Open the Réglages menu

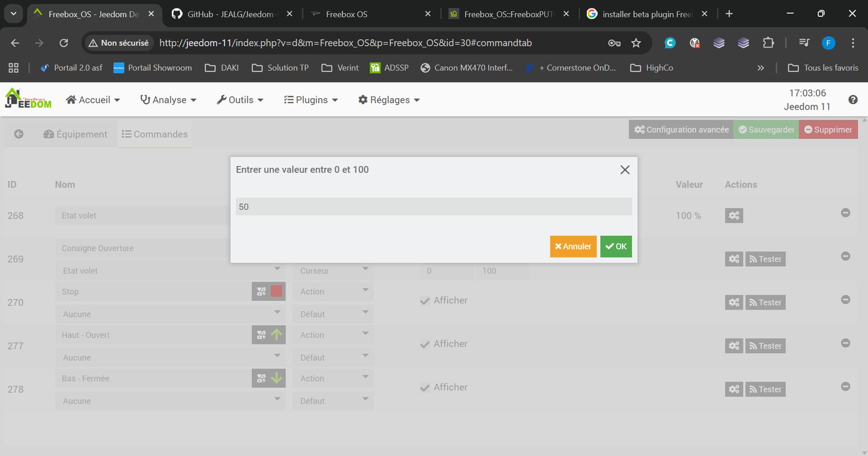click(389, 100)
